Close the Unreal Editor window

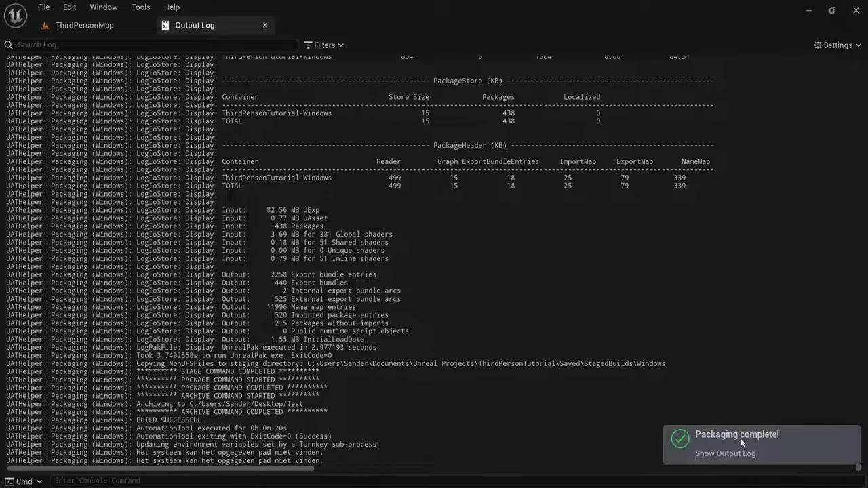pyautogui.click(x=856, y=10)
